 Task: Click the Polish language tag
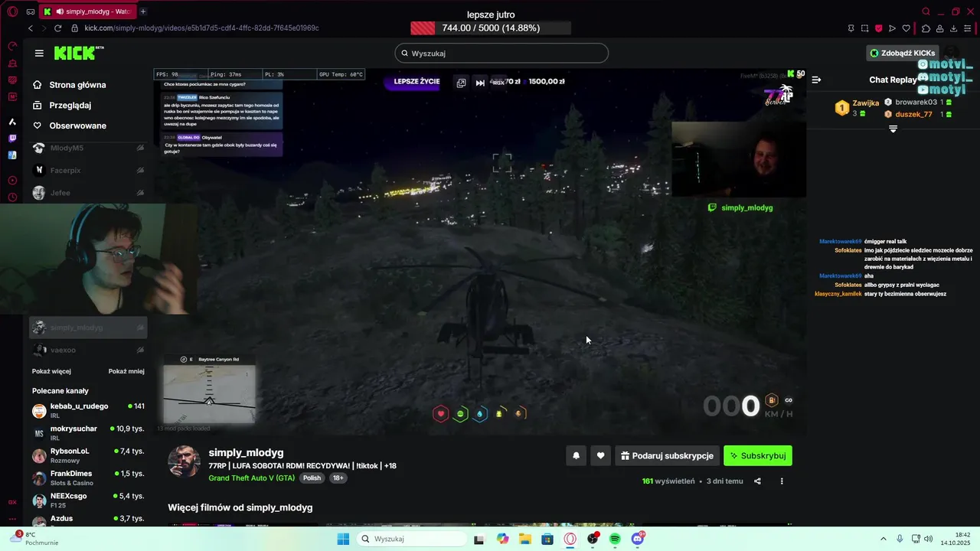(x=312, y=478)
